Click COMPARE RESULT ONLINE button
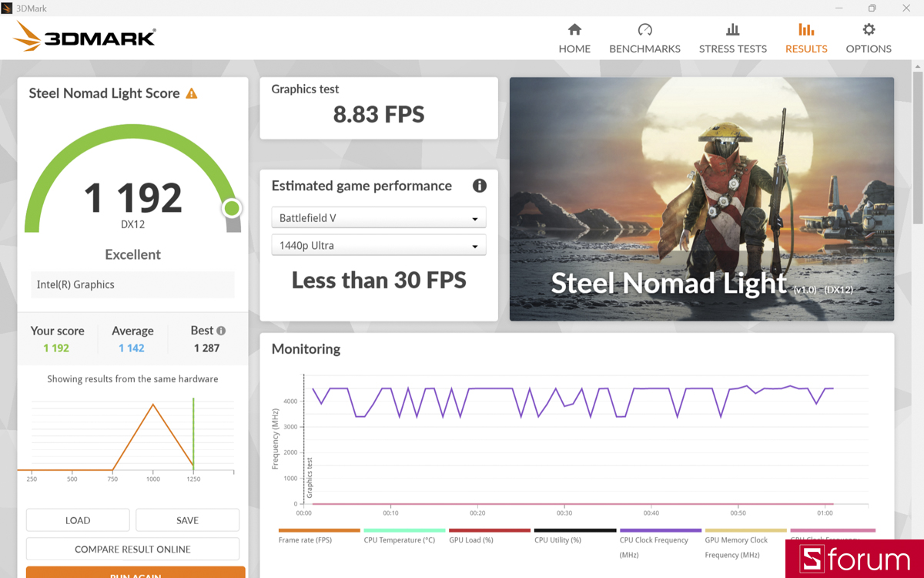924x578 pixels. (132, 549)
